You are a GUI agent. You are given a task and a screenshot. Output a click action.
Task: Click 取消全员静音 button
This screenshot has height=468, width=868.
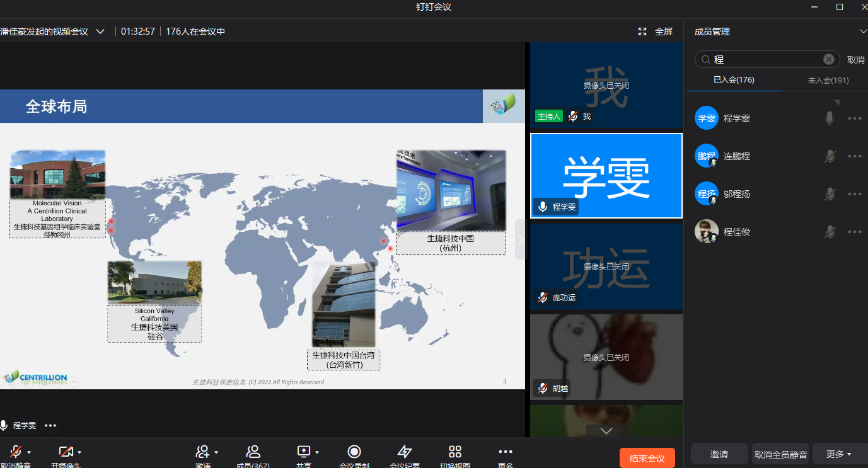[x=780, y=454]
